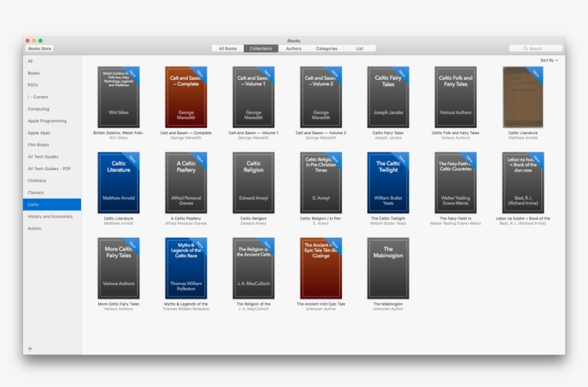The width and height of the screenshot is (588, 387).
Task: Click the Search field
Action: coord(536,48)
